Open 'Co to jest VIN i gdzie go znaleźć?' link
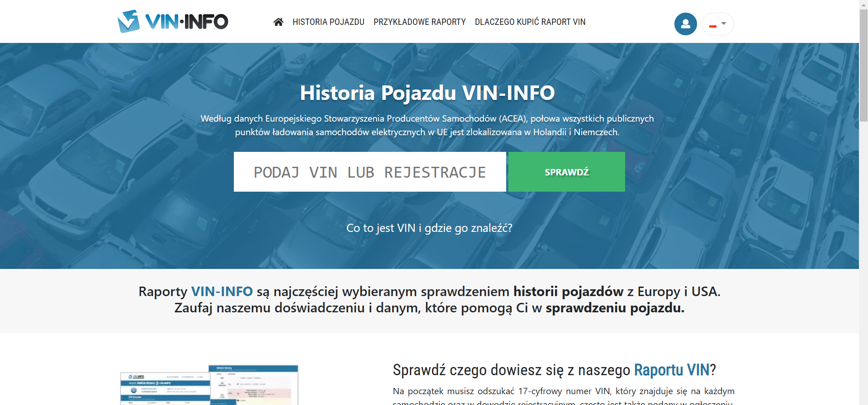The height and width of the screenshot is (405, 868). point(429,228)
